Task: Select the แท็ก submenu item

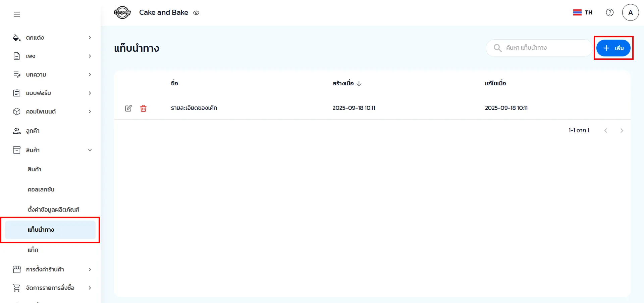Action: pyautogui.click(x=33, y=250)
